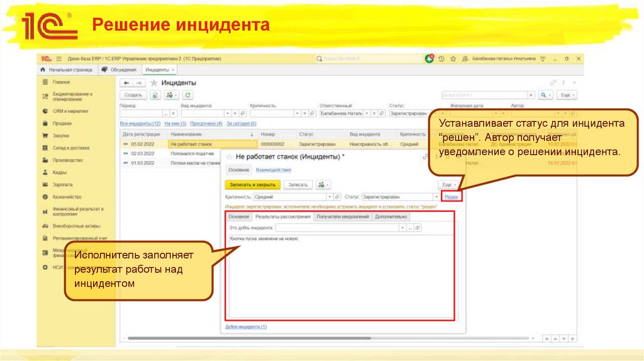Image resolution: width=644 pixels, height=361 pixels.
Task: Click the horizontal scrollbar below the incidents list
Action: (x=249, y=338)
